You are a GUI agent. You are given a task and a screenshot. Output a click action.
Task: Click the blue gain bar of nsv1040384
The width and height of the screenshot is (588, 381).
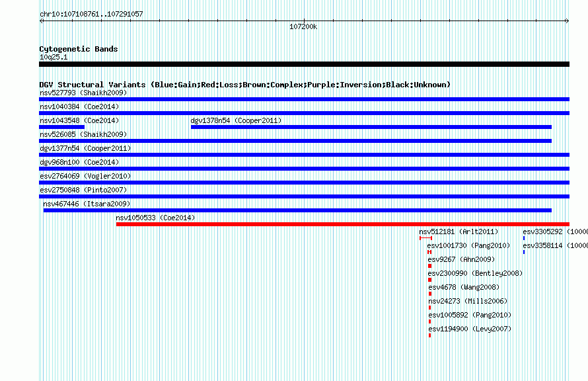[304, 113]
